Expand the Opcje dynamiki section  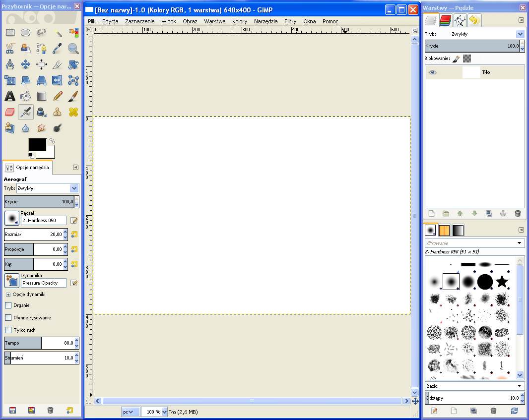point(8,295)
